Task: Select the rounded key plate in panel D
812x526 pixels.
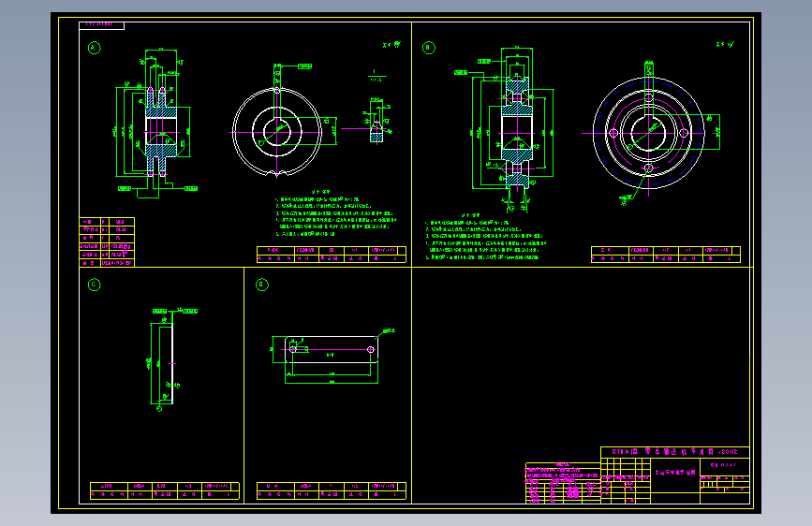Action: coord(332,349)
